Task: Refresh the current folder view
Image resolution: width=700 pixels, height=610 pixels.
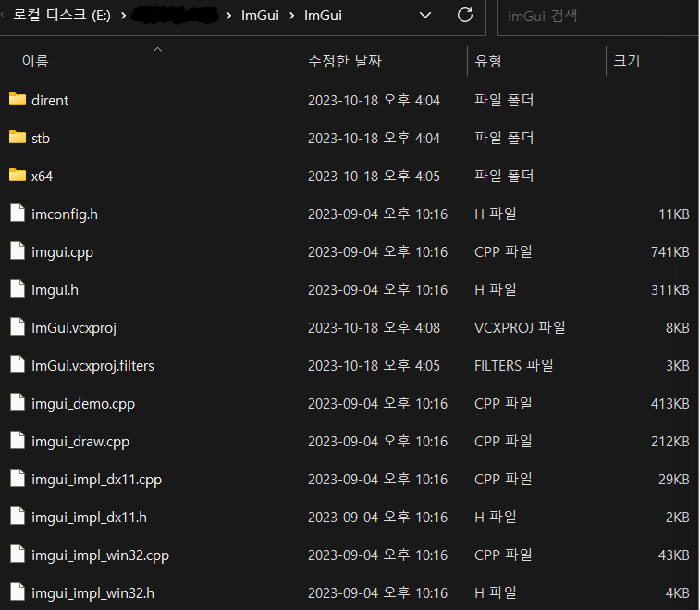Action: coord(465,15)
